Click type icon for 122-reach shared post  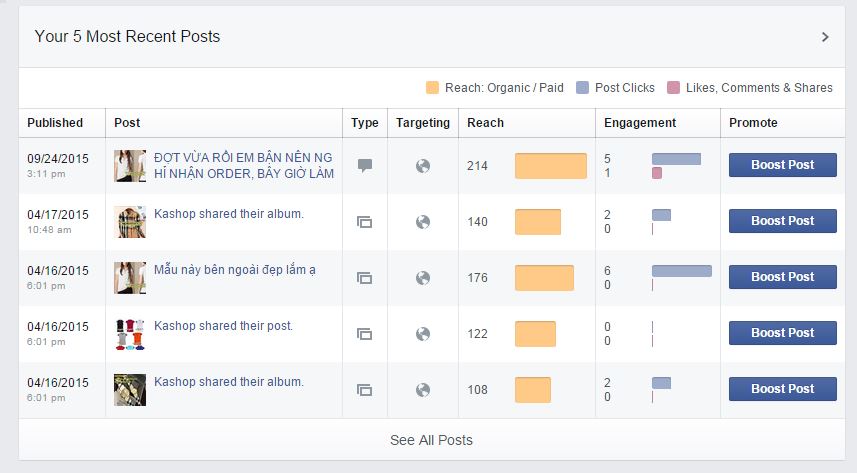[x=365, y=334]
